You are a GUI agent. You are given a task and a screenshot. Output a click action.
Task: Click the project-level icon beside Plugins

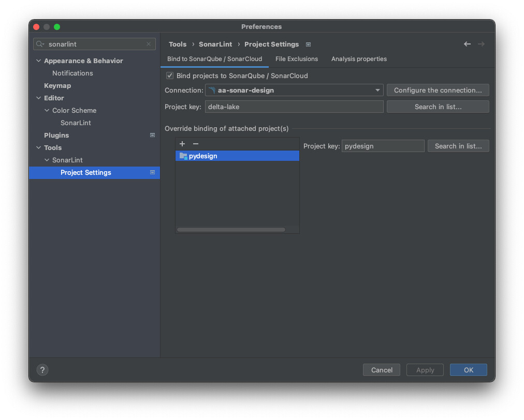pos(152,136)
